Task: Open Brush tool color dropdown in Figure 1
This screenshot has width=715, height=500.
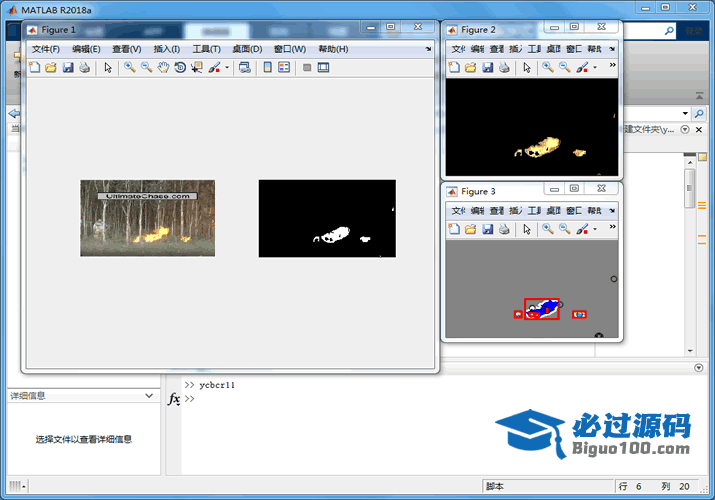Action: (227, 68)
